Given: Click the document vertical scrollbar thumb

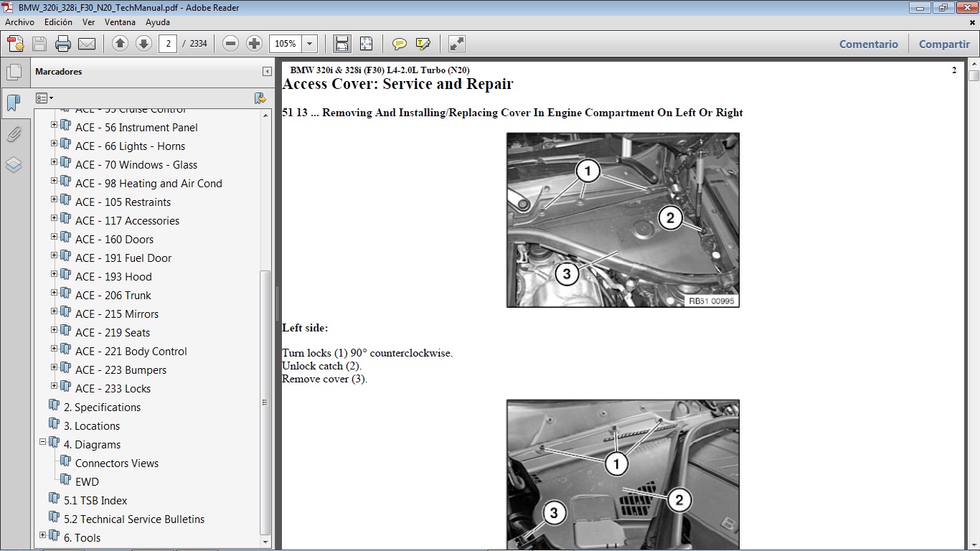Looking at the screenshot, I should click(x=974, y=75).
